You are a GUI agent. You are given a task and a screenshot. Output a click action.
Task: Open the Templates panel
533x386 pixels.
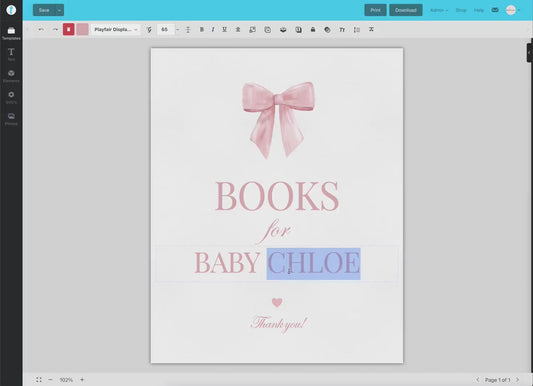(11, 33)
